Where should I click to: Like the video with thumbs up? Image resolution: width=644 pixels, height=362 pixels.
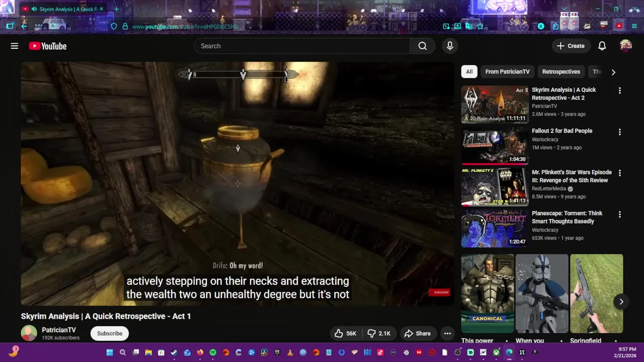[345, 333]
